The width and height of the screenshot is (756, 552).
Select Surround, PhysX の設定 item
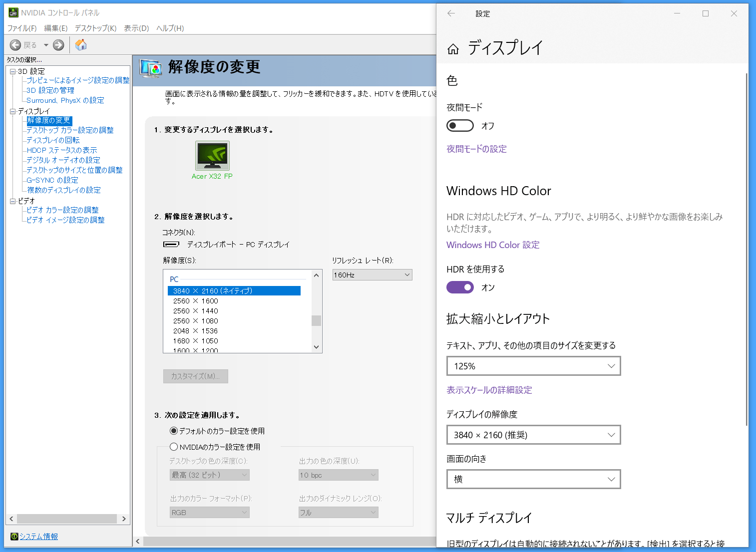coord(65,100)
